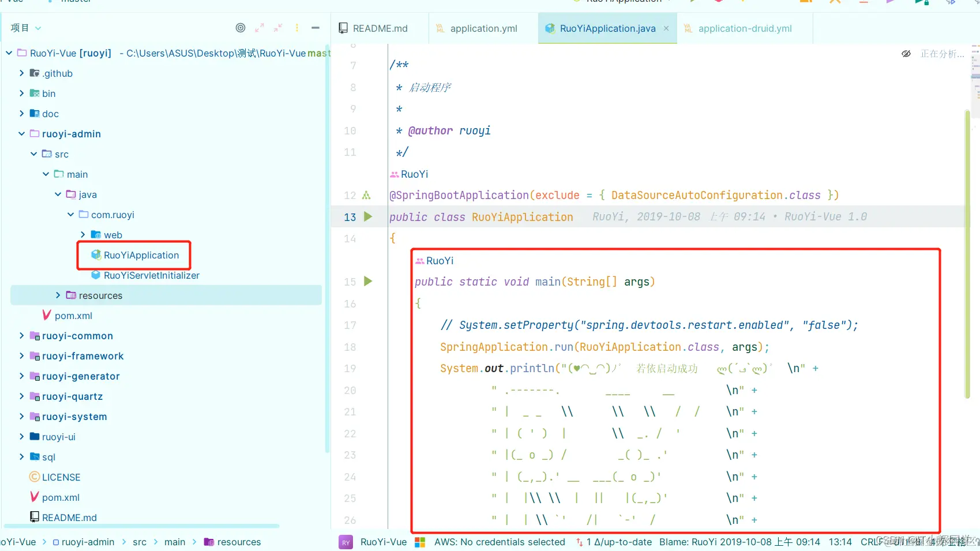This screenshot has height=551, width=980.
Task: Expand the sql folder
Action: 21,457
